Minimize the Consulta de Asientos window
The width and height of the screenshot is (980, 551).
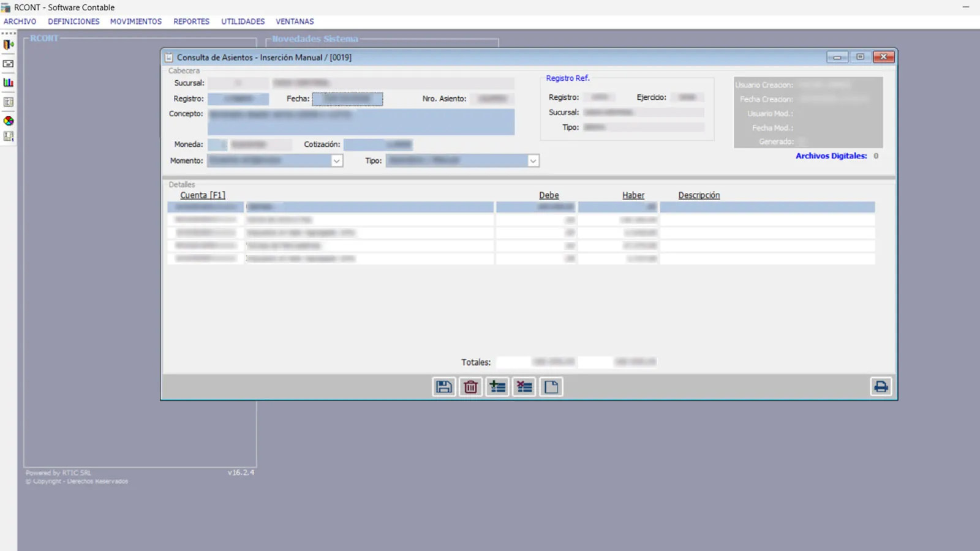[x=837, y=57]
